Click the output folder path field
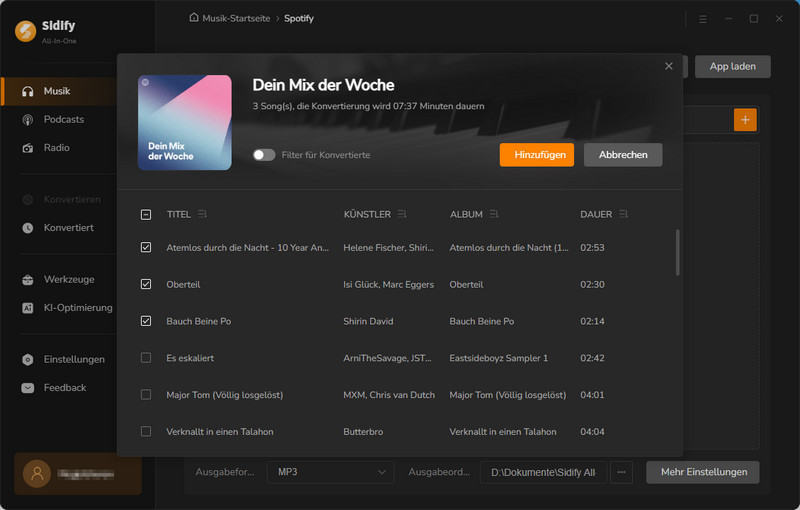Viewport: 800px width, 510px height. [x=543, y=472]
